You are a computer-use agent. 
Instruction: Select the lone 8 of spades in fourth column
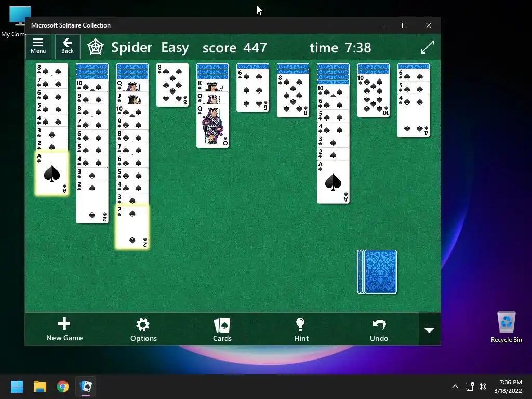[x=172, y=85]
